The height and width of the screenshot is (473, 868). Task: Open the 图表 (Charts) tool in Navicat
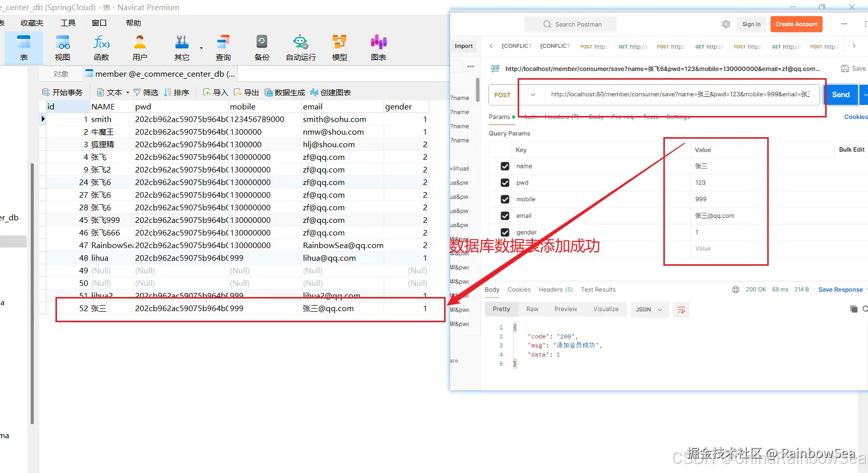pyautogui.click(x=379, y=48)
